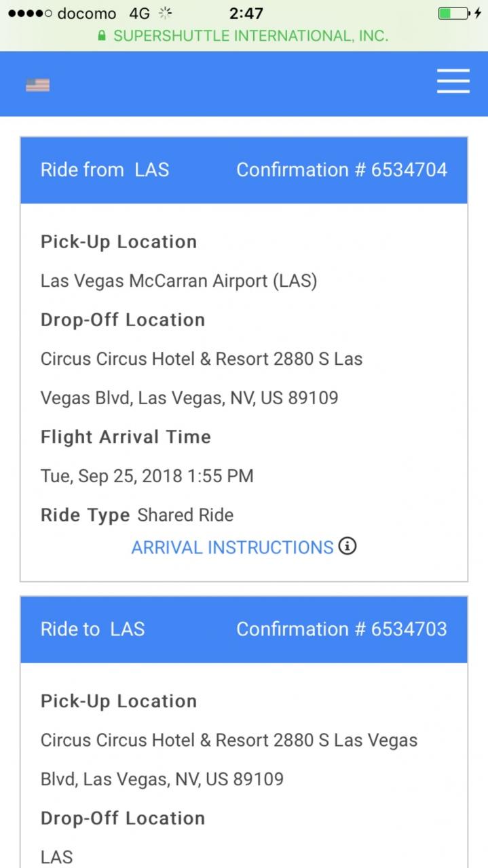This screenshot has height=868, width=488.
Task: Tap Confirmation # 6534704
Action: 341,170
